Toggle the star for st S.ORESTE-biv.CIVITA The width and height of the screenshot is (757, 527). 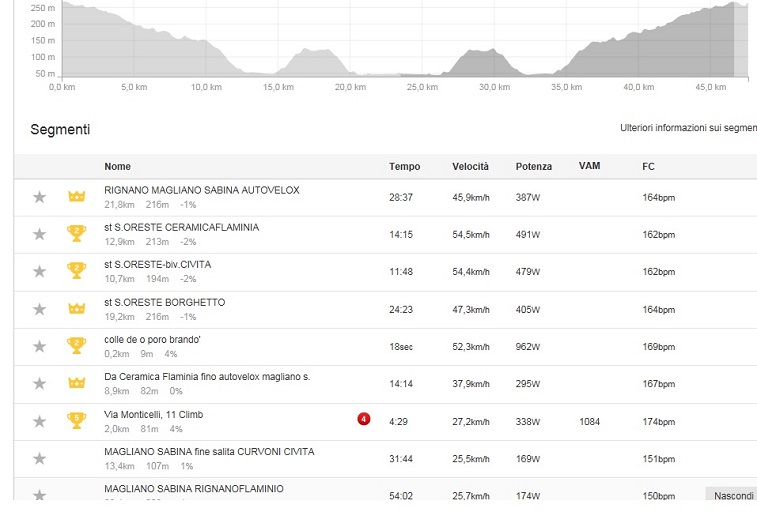39,271
